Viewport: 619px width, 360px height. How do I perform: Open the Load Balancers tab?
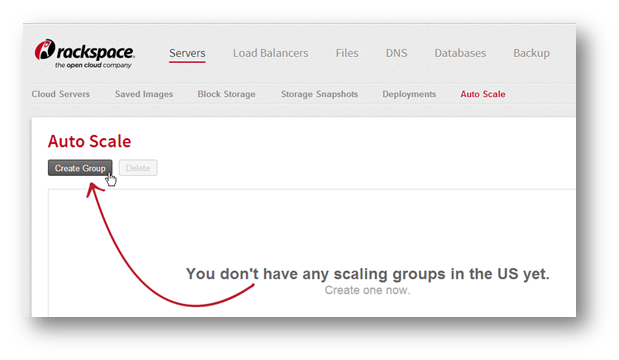(270, 53)
